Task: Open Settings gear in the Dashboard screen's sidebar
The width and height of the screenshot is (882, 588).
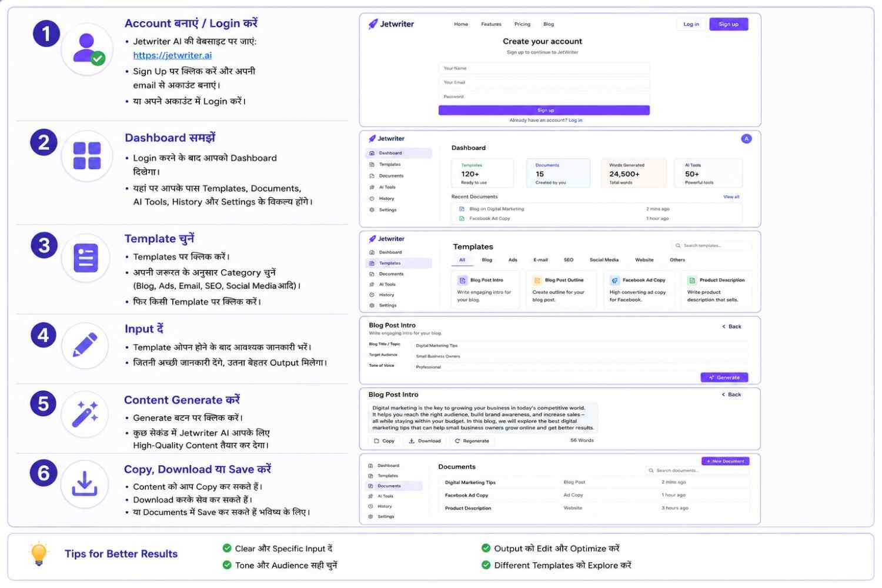Action: tap(372, 210)
